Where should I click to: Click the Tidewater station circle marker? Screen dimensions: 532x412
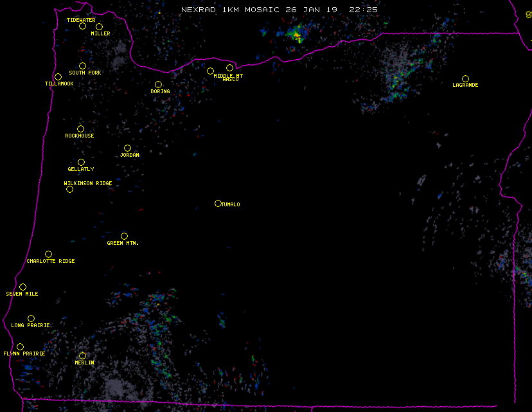(82, 26)
